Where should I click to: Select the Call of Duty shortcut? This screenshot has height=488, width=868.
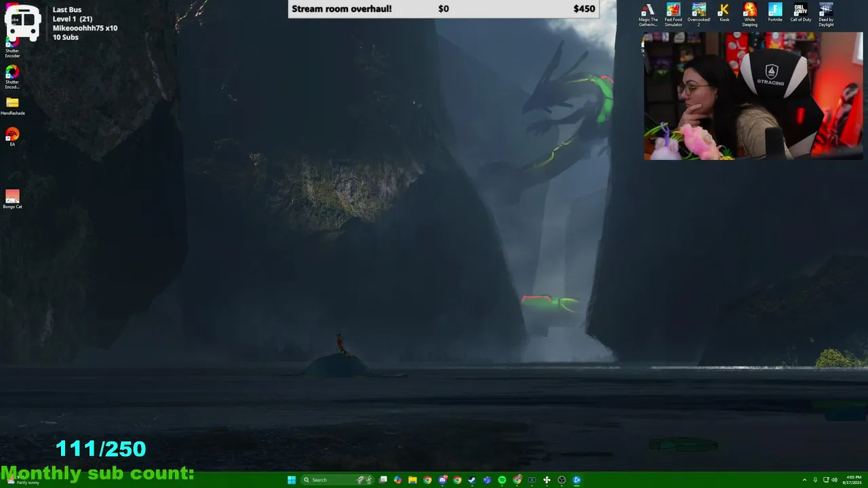click(x=801, y=13)
